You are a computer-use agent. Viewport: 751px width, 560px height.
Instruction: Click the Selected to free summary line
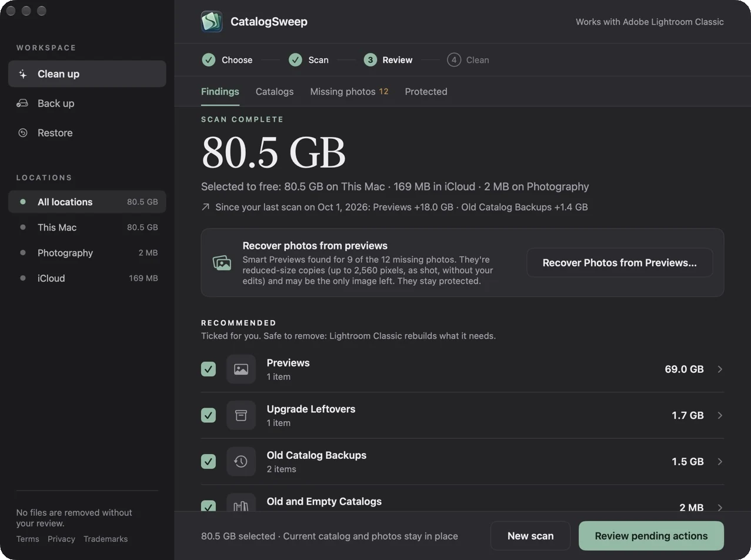point(395,186)
